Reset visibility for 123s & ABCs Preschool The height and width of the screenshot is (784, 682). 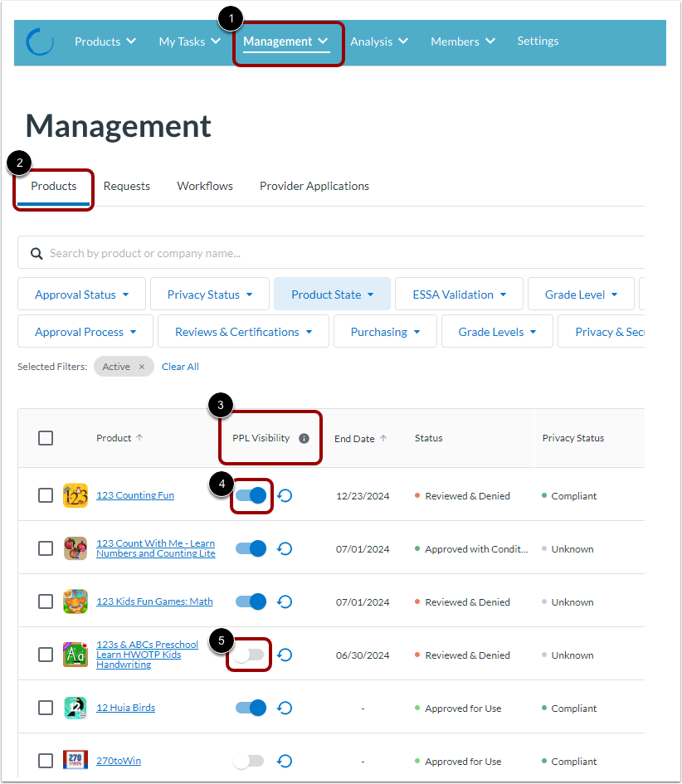[x=285, y=655]
